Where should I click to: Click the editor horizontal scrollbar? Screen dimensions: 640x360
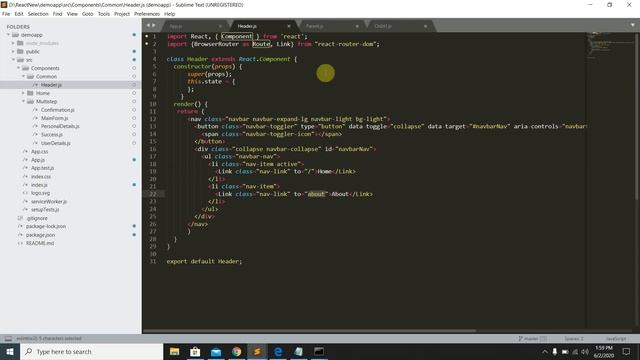(x=309, y=331)
